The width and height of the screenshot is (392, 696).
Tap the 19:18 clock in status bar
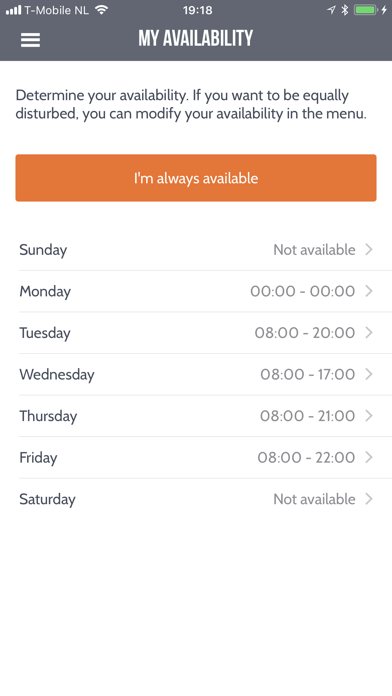coord(198,10)
